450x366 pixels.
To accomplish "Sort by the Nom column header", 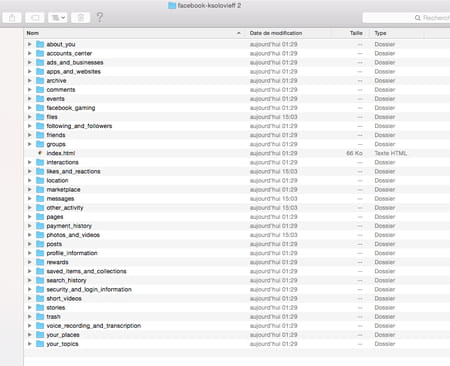I will 133,33.
